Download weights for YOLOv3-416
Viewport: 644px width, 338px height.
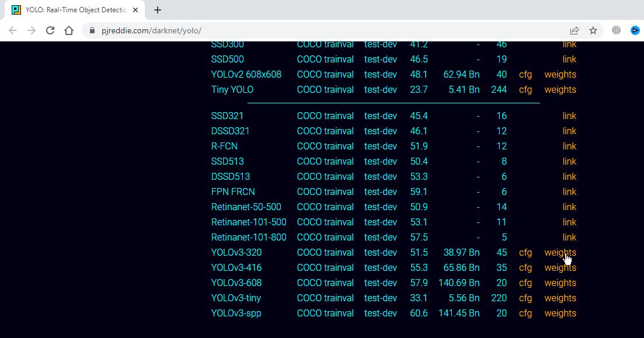pyautogui.click(x=560, y=268)
